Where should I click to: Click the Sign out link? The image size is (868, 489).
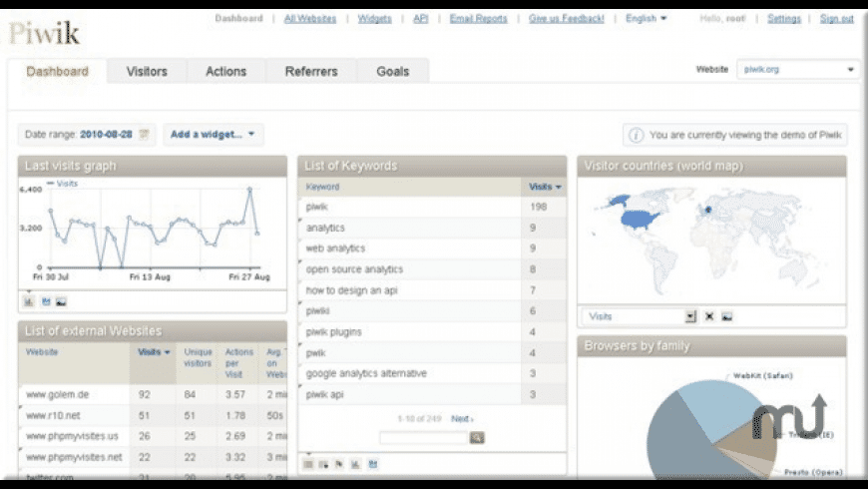coord(836,18)
